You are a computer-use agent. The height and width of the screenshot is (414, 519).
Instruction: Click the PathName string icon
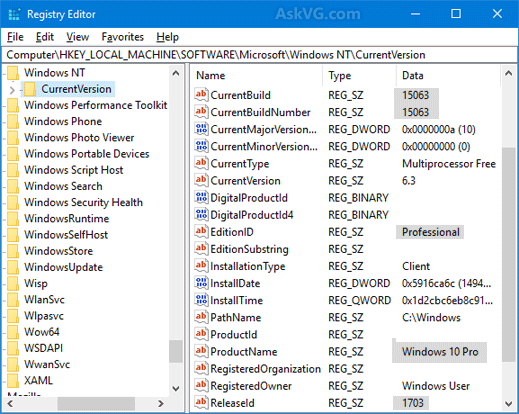tap(201, 317)
